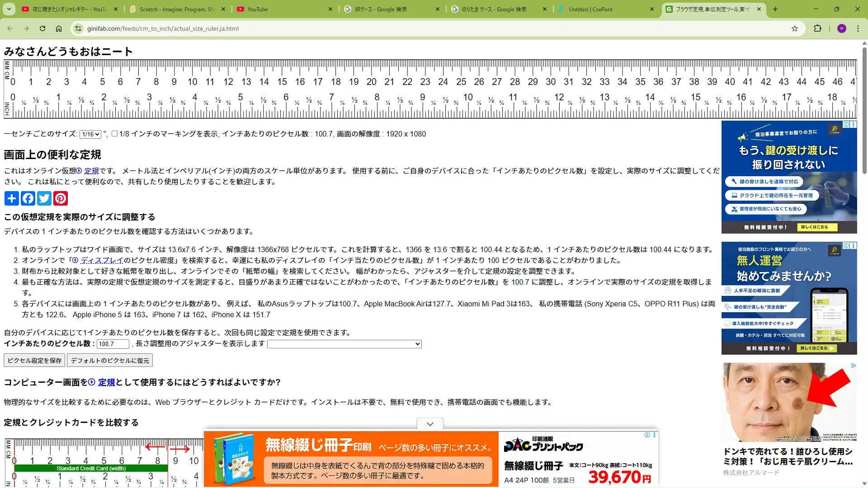The width and height of the screenshot is (868, 488).
Task: Click the Facebook share icon
Action: tap(28, 198)
